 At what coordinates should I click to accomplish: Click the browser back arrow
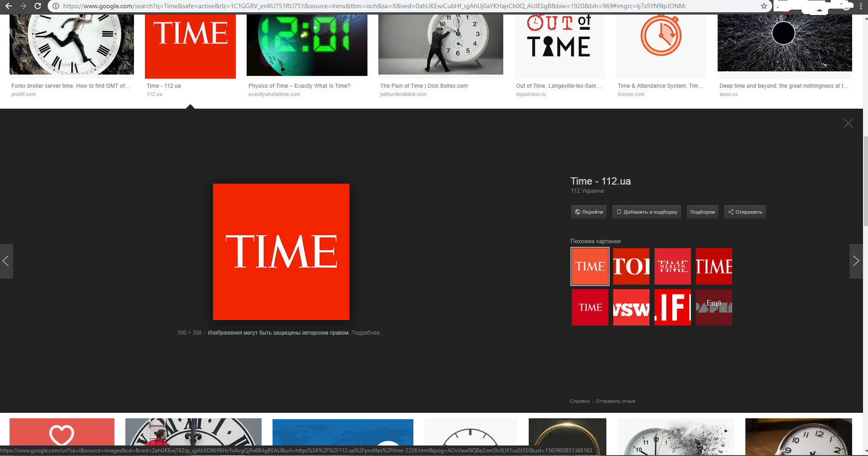(8, 6)
